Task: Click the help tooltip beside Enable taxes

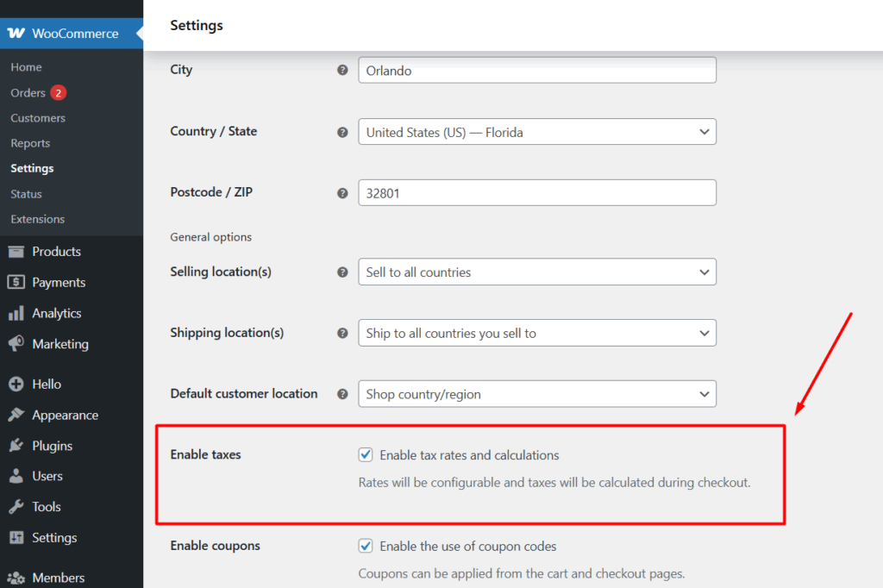Action: [x=342, y=454]
